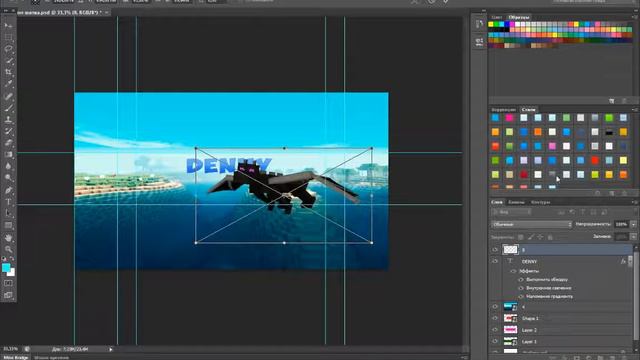Select the Move tool
The width and height of the screenshot is (640, 360).
point(8,25)
